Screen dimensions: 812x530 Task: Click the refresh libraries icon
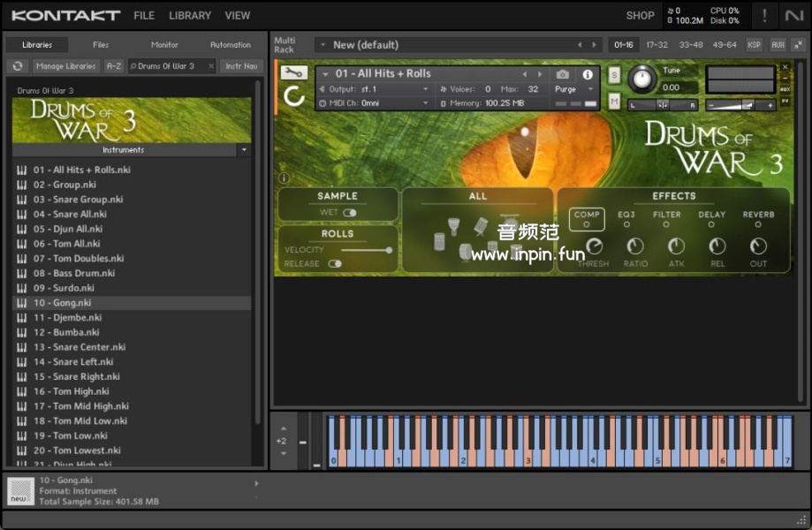pyautogui.click(x=18, y=66)
